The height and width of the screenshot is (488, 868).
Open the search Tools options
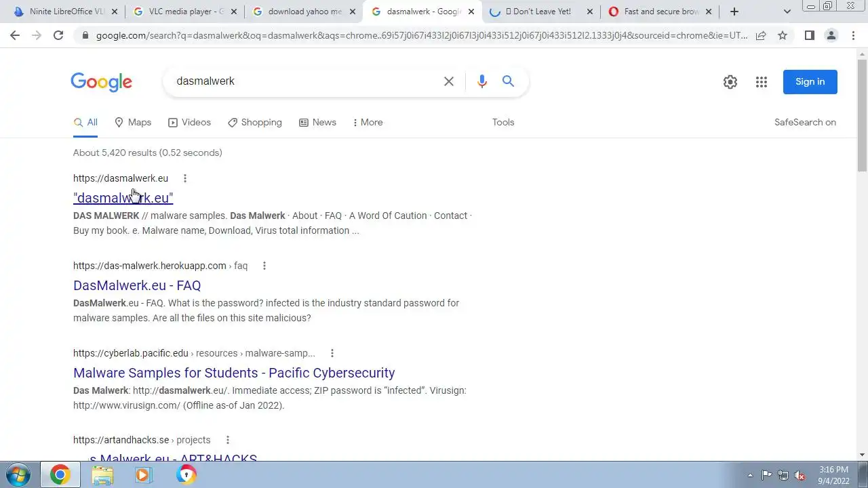(503, 123)
